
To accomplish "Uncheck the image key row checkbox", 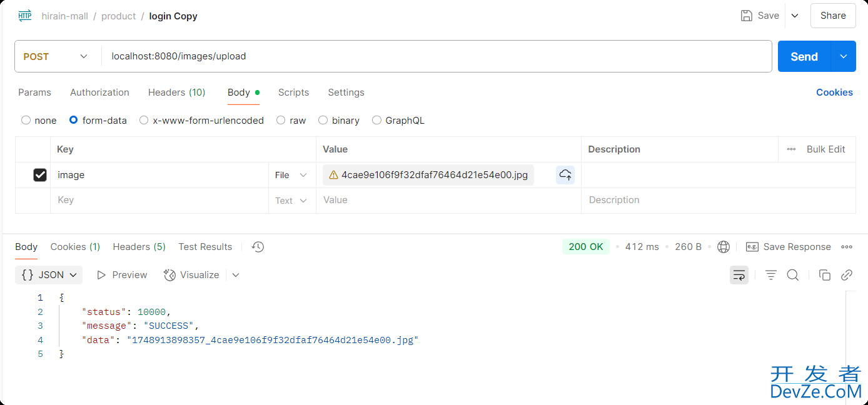I will [40, 175].
